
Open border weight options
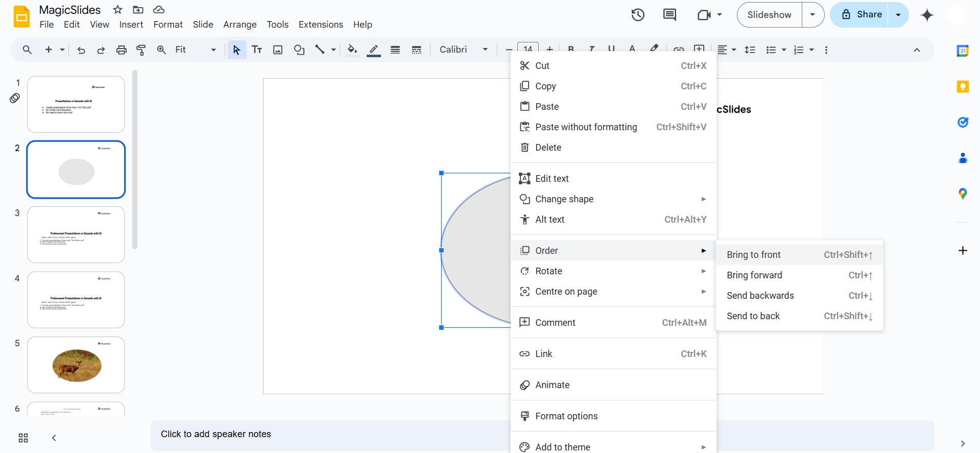[395, 50]
